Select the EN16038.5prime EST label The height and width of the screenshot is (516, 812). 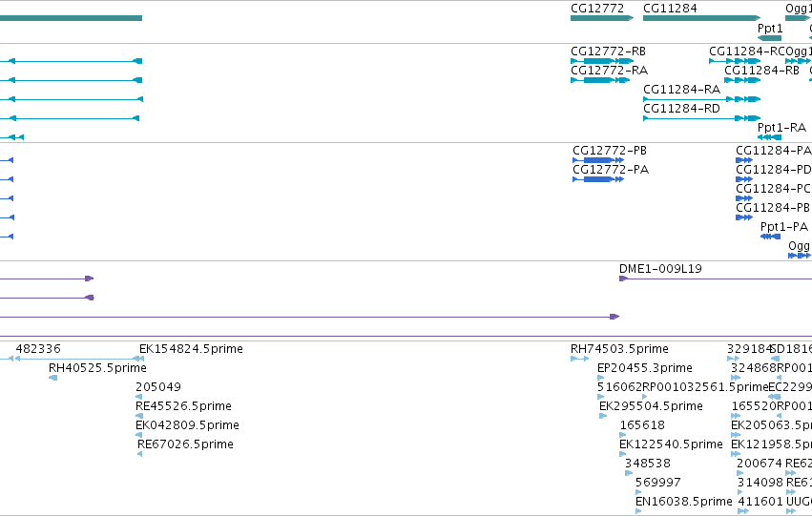click(x=683, y=502)
